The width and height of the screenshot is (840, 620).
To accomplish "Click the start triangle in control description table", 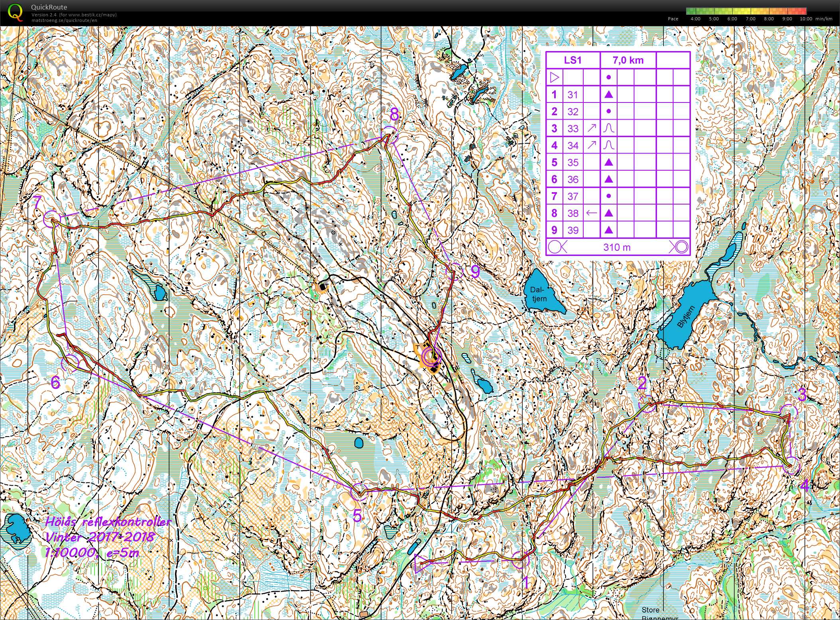I will 555,77.
